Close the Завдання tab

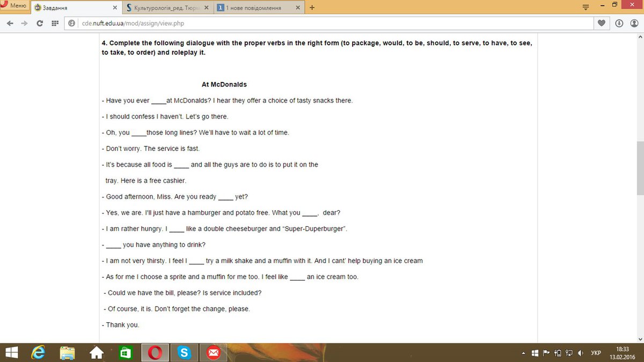point(115,8)
